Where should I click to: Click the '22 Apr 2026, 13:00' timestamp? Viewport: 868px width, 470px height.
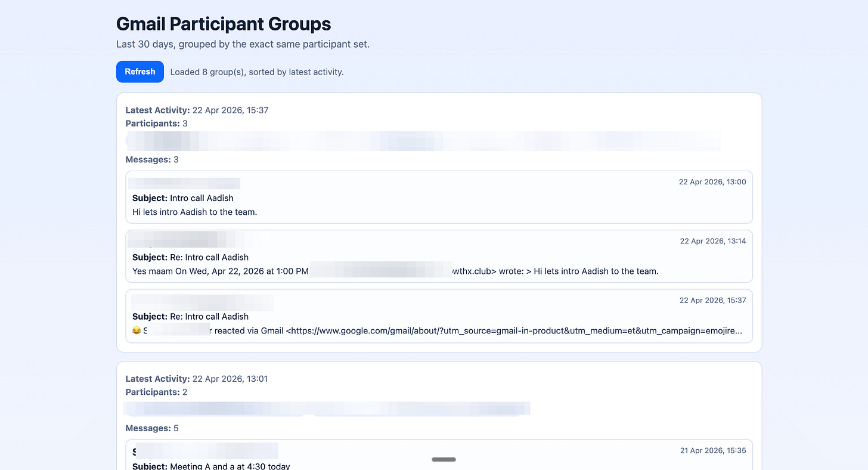tap(712, 182)
